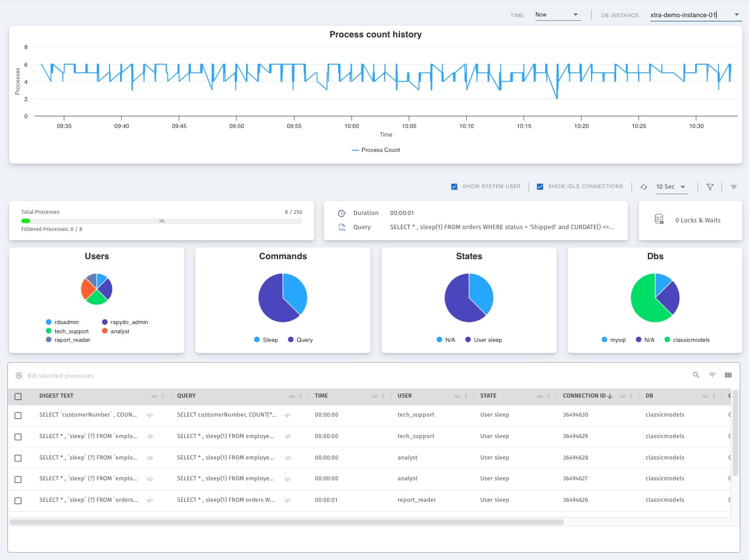Click Kill selected processes button
749x560 pixels.
(55, 376)
